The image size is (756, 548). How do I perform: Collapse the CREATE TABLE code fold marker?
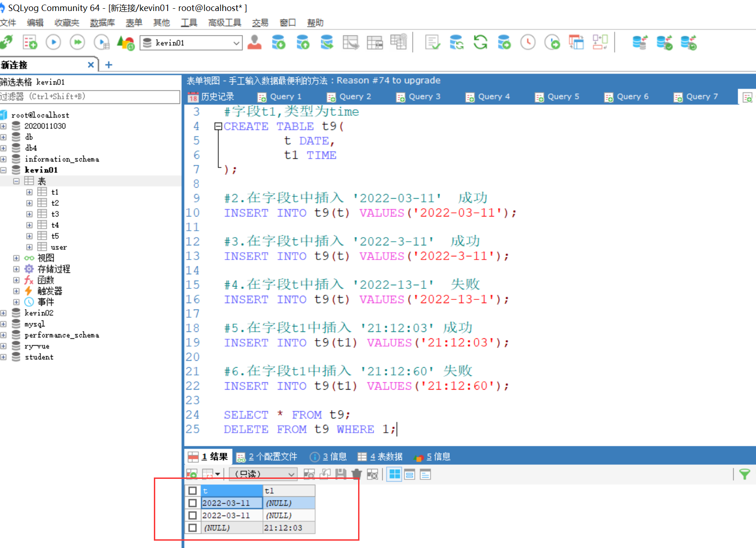[x=218, y=126]
